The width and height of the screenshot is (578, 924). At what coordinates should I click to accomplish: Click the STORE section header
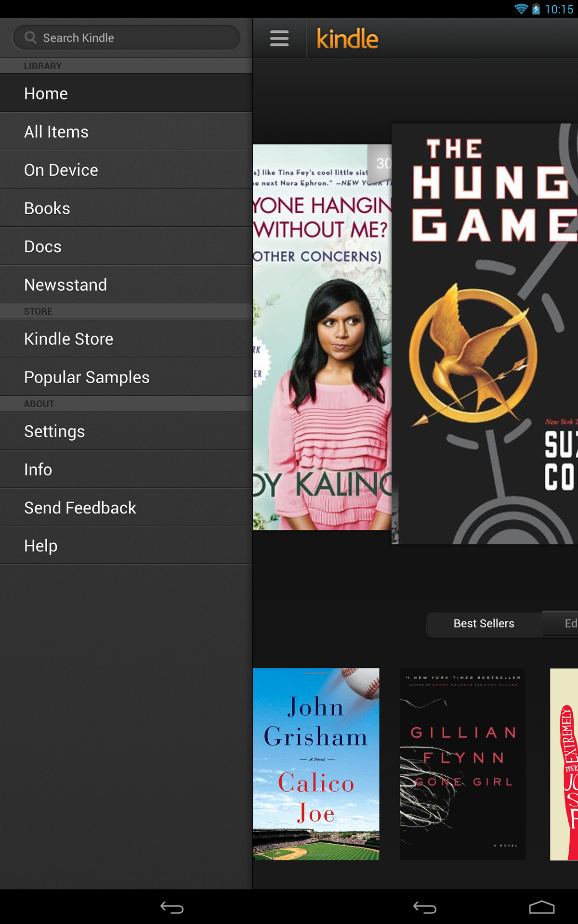click(126, 311)
